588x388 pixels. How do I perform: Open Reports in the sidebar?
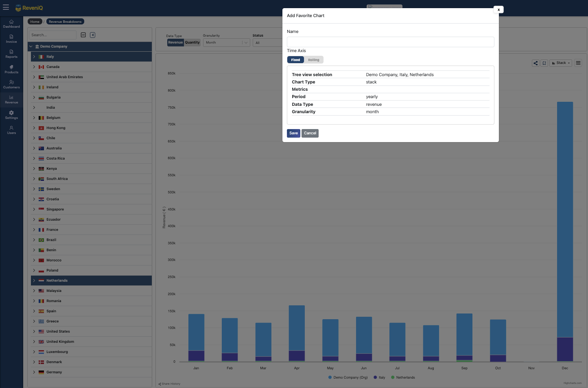click(11, 54)
